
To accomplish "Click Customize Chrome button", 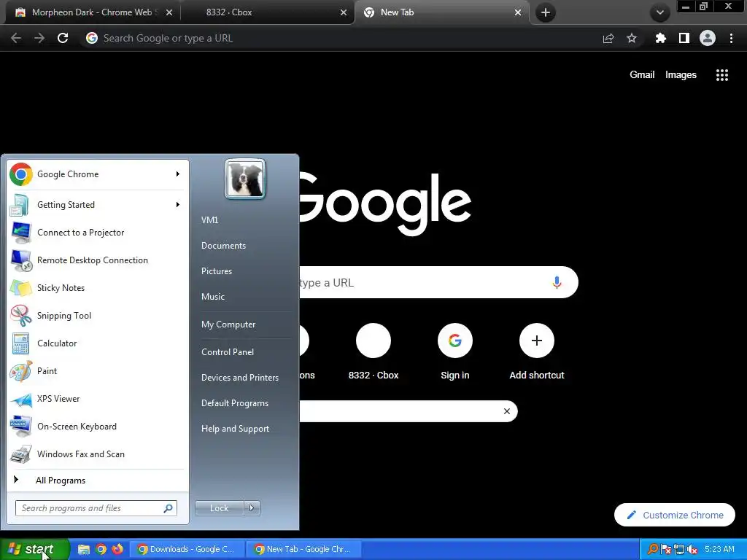I will (x=675, y=515).
